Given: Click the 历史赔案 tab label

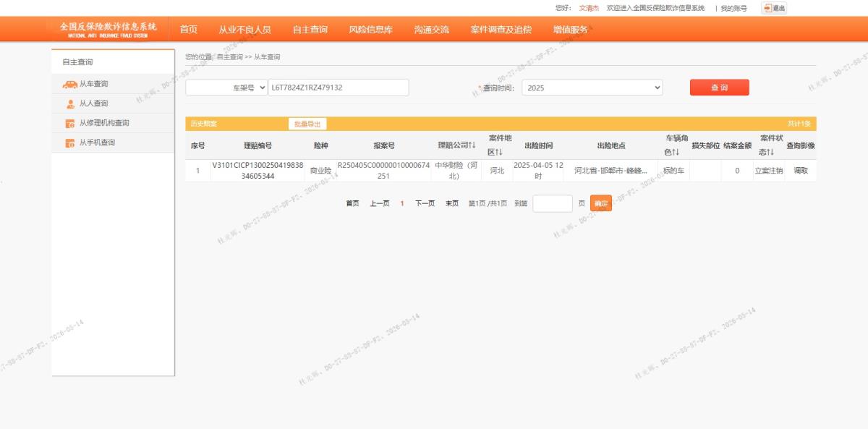Looking at the screenshot, I should (203, 124).
